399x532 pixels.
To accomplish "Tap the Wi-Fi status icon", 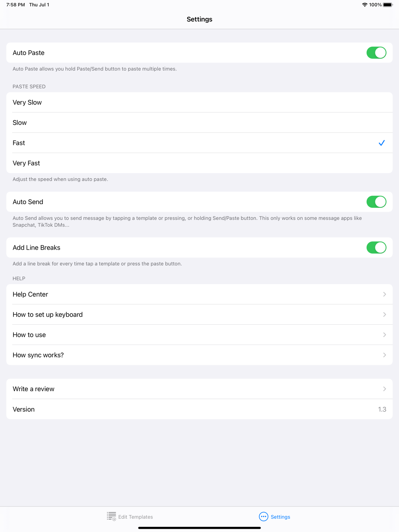I will (365, 5).
